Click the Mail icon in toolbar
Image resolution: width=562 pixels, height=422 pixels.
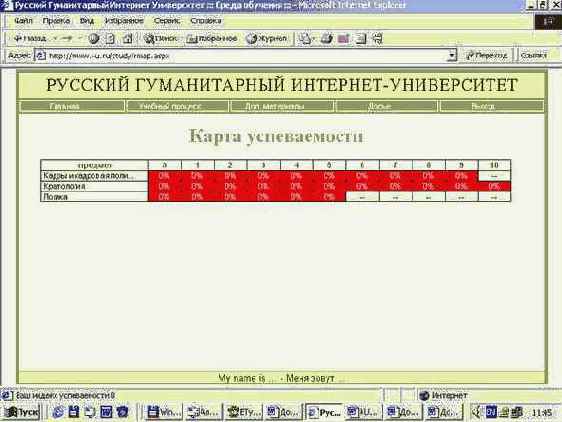(306, 38)
